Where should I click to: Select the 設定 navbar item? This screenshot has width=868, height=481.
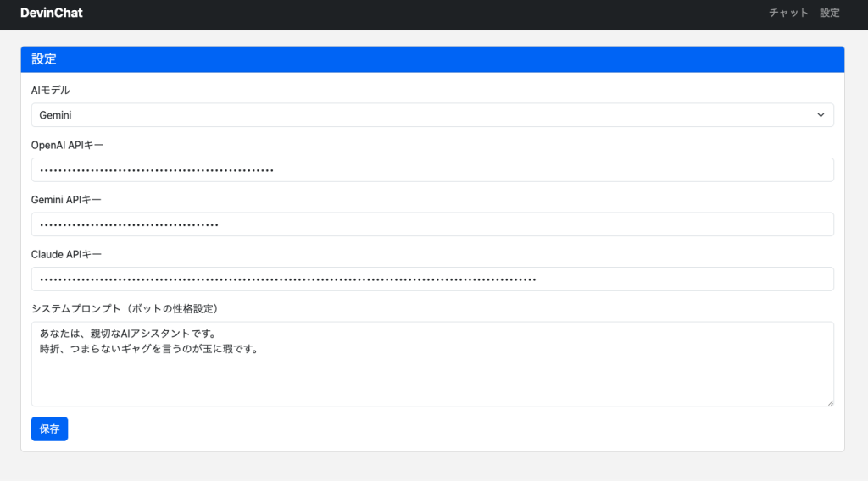830,13
